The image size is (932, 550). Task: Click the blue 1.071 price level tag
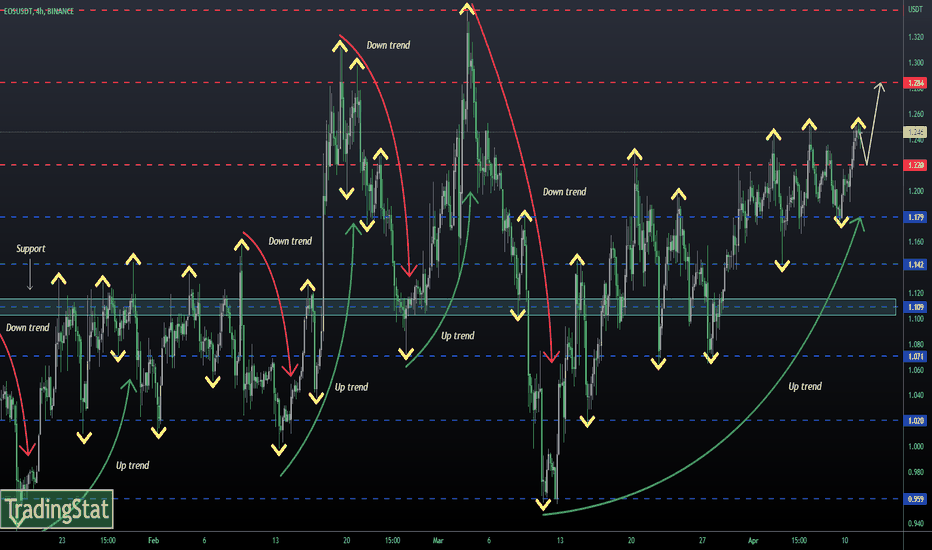[x=915, y=356]
